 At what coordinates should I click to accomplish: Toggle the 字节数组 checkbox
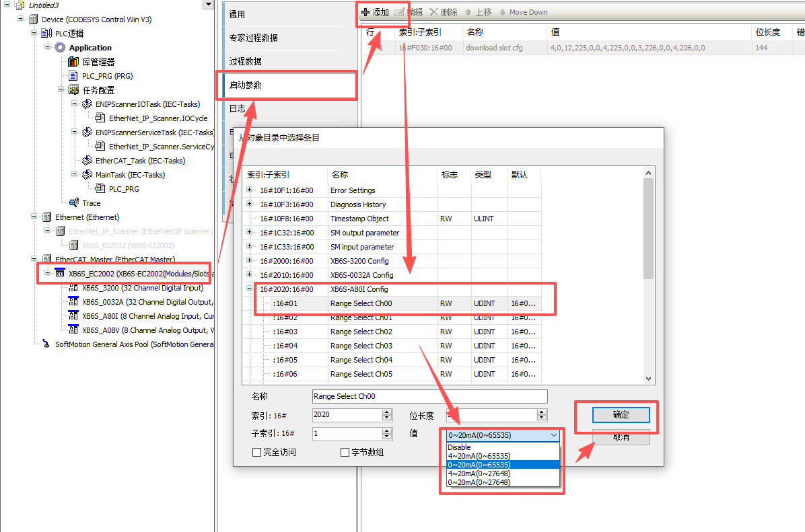345,453
